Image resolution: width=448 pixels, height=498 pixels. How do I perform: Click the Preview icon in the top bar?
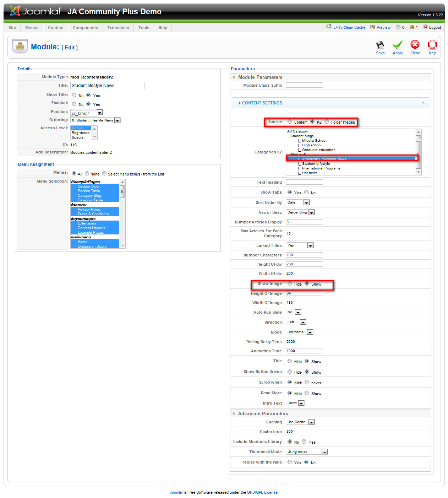click(x=372, y=27)
